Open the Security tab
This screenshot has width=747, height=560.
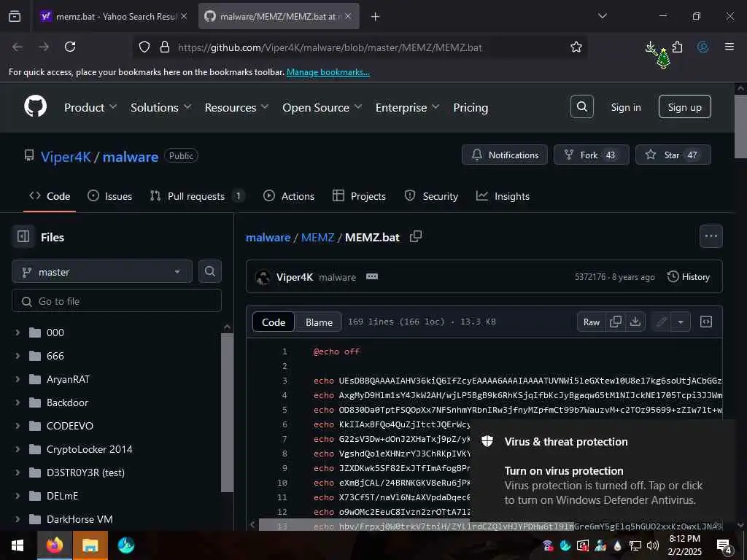click(431, 195)
